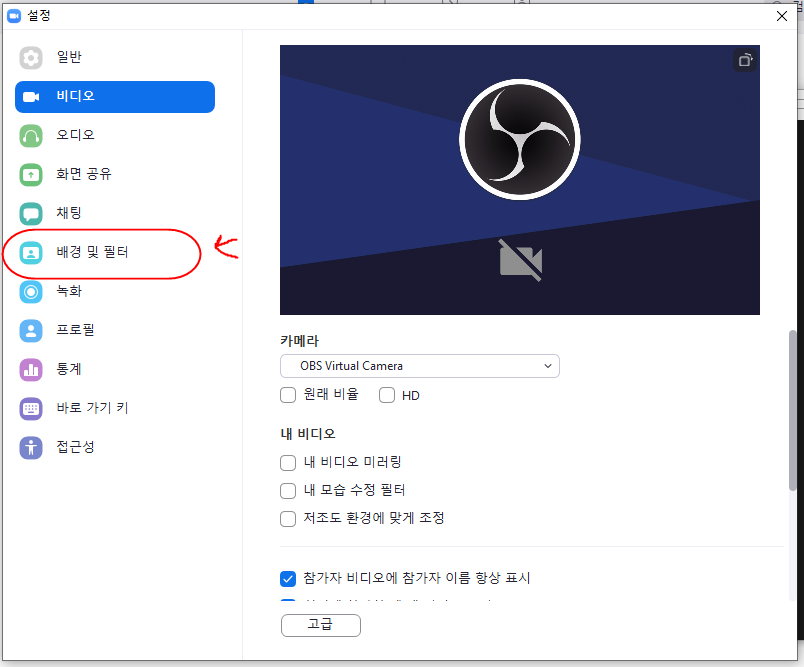Toggle the HD checkbox

click(x=387, y=395)
